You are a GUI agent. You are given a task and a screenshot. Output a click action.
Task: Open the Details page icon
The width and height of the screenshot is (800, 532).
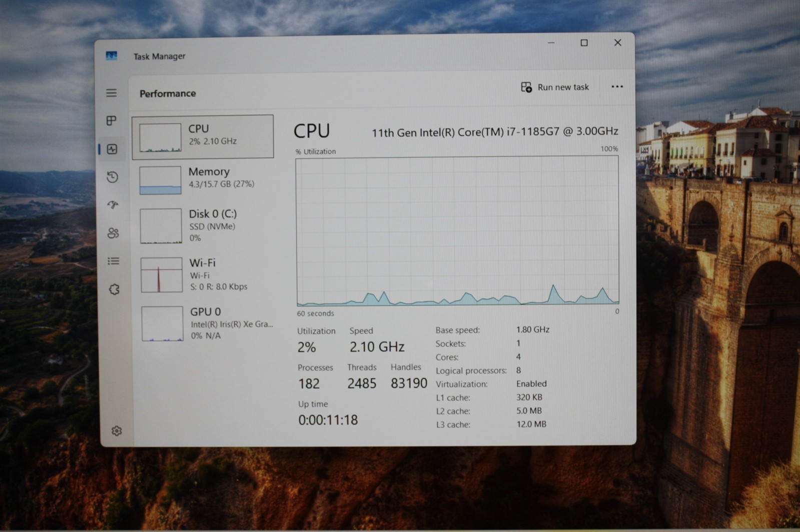coord(114,261)
